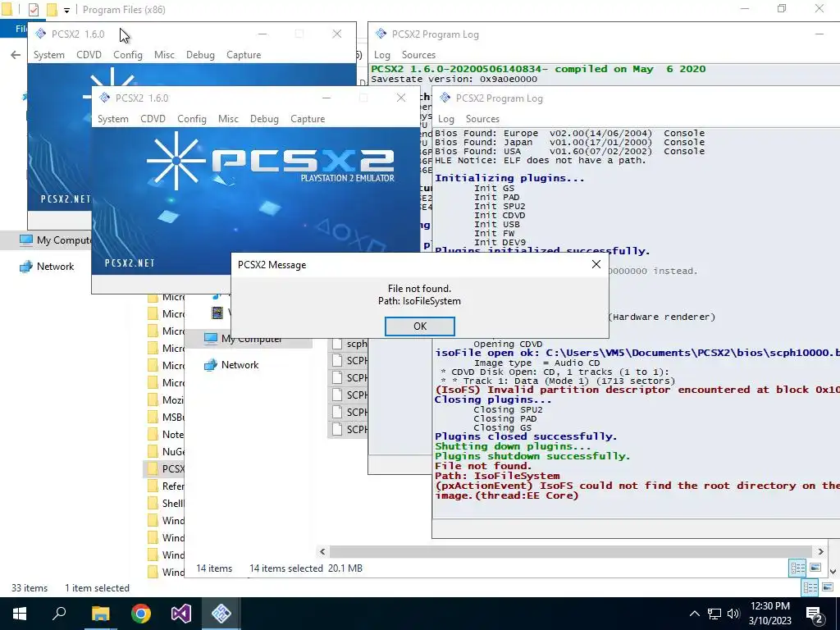Open Debug menu in back PCSX2 window

[200, 55]
